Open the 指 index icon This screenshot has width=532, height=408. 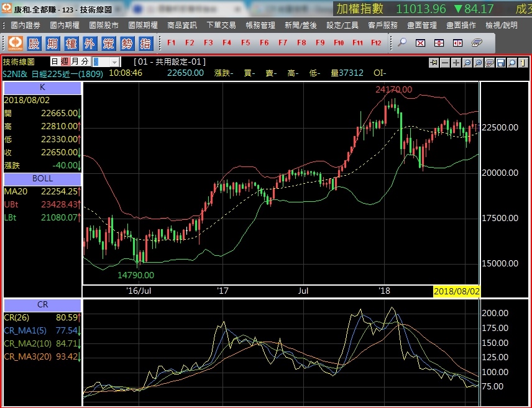(145, 43)
